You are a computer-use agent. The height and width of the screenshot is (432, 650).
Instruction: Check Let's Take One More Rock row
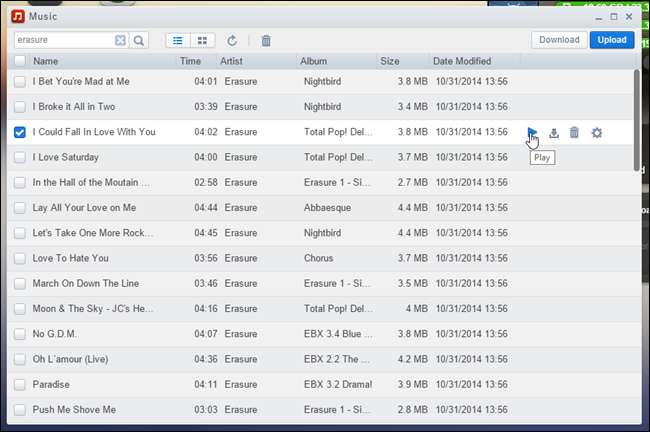[20, 233]
